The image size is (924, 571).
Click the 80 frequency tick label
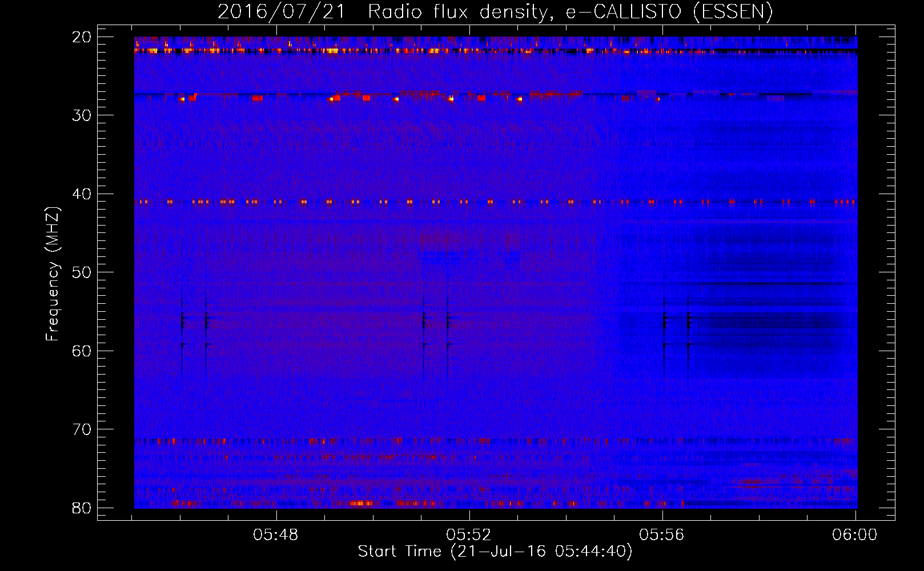[x=82, y=508]
